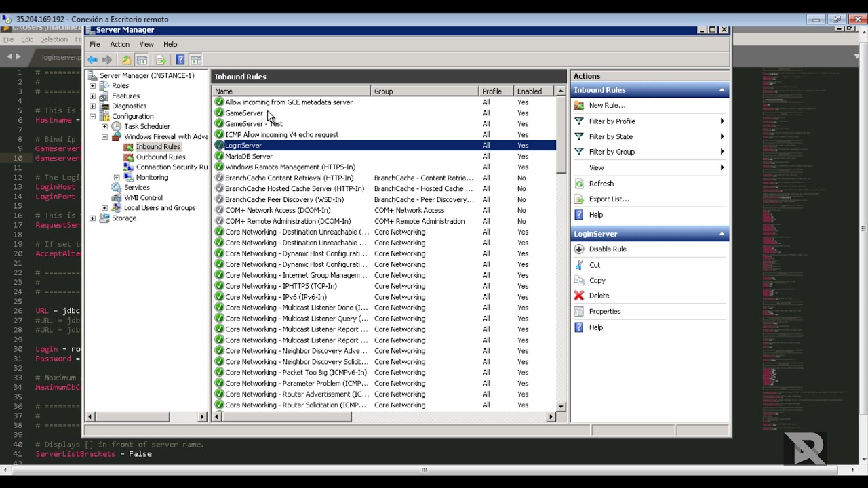Expand the Task Scheduler node
This screenshot has width=868, height=488.
[x=104, y=127]
